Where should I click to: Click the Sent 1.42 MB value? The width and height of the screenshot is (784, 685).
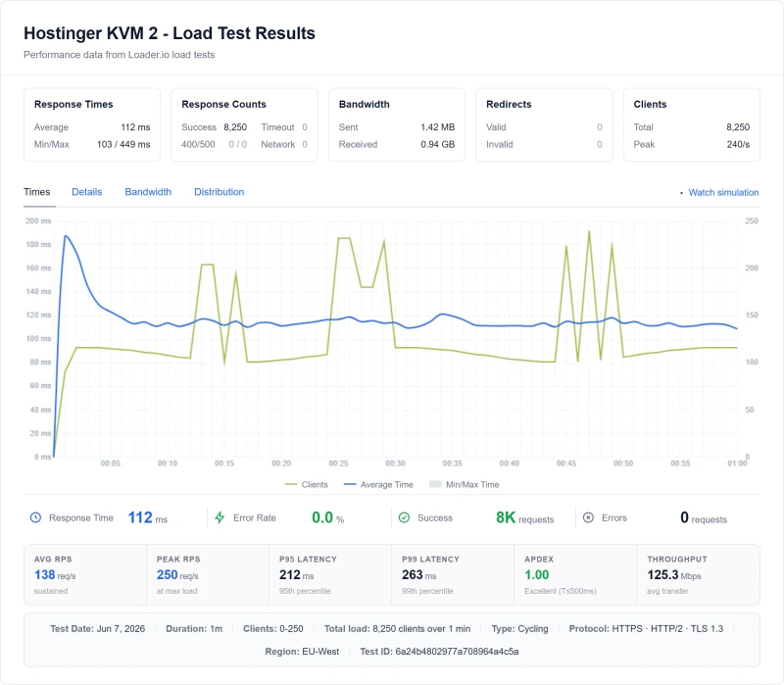click(437, 127)
